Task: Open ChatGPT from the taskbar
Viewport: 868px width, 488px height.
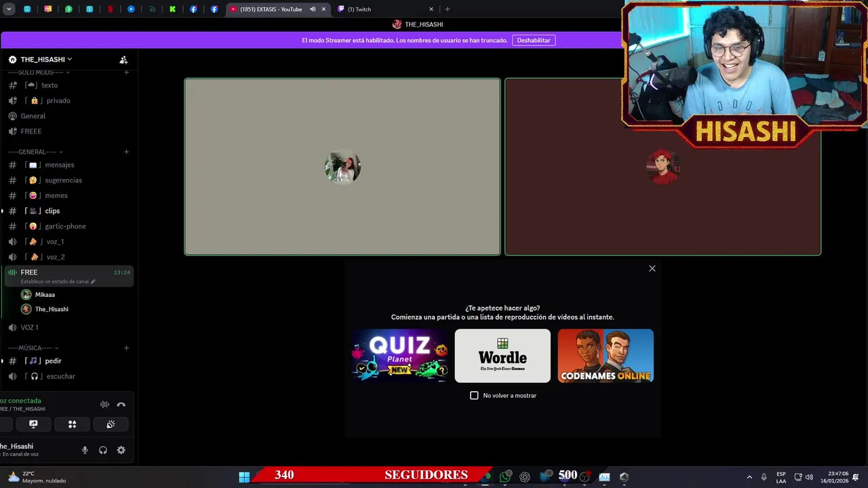Action: (x=525, y=477)
